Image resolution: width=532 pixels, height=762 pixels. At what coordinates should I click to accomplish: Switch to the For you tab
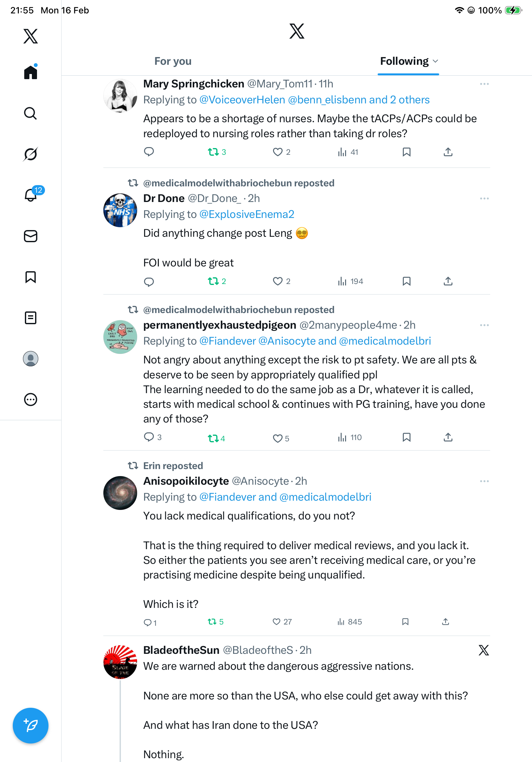[x=173, y=61]
